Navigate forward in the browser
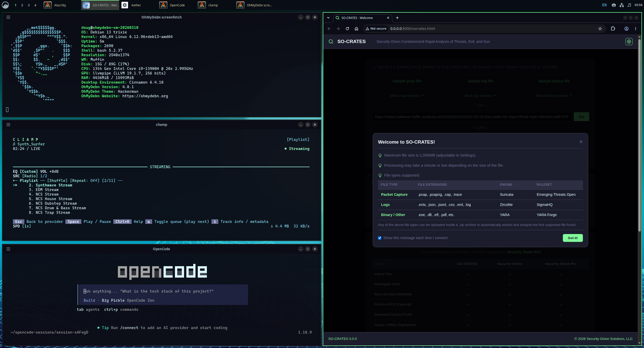The height and width of the screenshot is (348, 644). (x=338, y=29)
